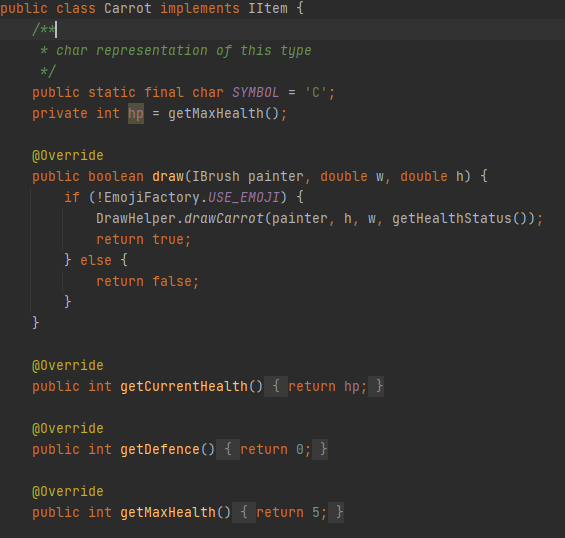This screenshot has height=538, width=565.
Task: Click getDefence method name
Action: [160, 450]
